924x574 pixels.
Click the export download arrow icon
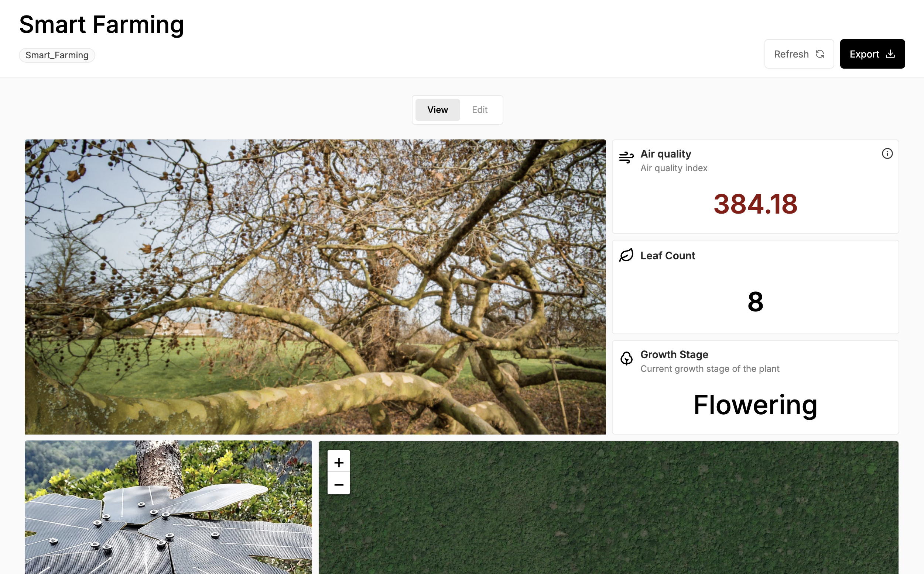coord(890,54)
